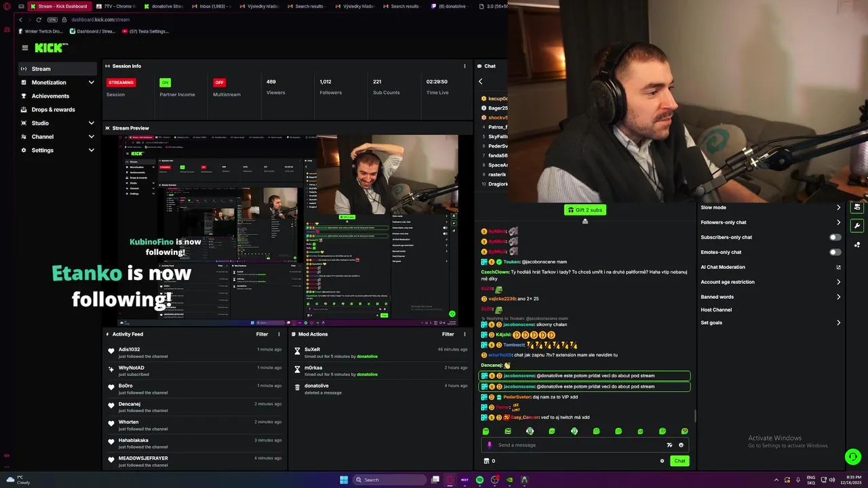Click the Gift 2 subs button
868x488 pixels.
coord(585,210)
